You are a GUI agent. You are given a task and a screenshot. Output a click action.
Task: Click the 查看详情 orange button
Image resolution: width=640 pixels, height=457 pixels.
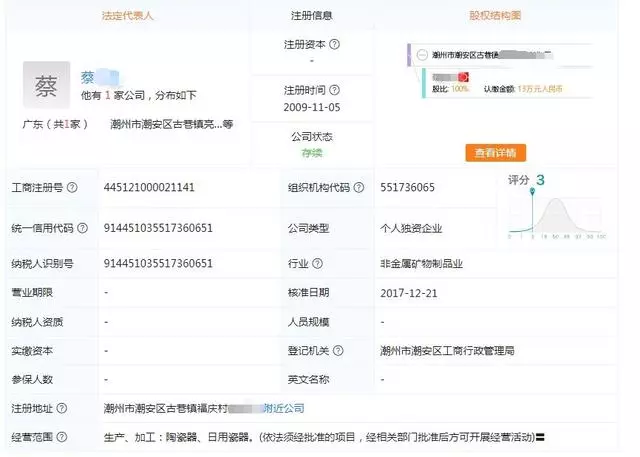[496, 153]
